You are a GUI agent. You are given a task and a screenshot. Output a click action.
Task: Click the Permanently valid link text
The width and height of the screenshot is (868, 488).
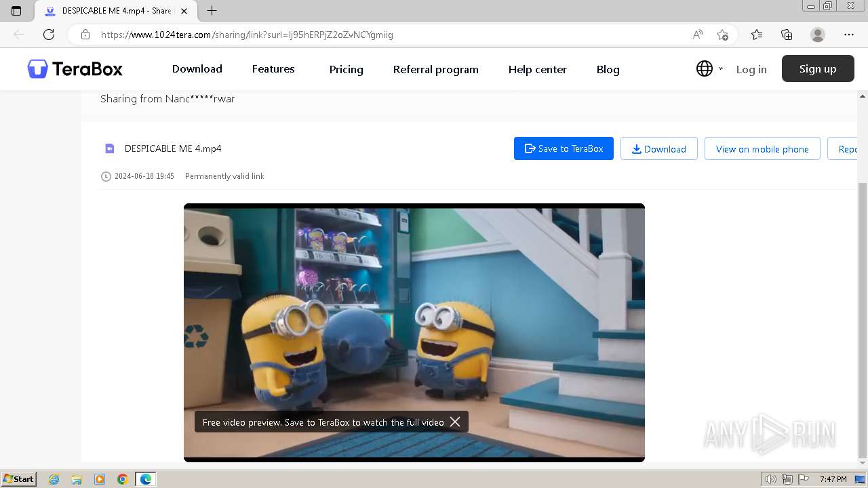point(224,176)
